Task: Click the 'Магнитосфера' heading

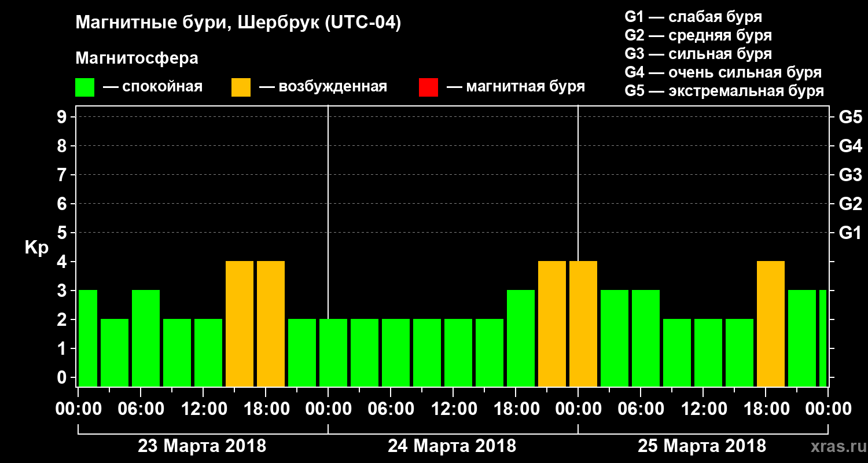Action: click(x=137, y=58)
